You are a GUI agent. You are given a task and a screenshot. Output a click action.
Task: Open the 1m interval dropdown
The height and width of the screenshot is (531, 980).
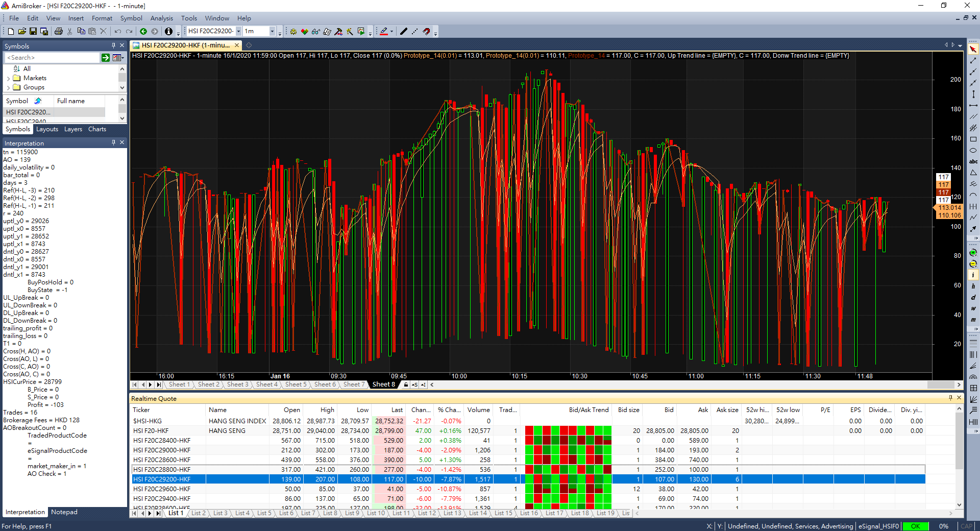click(x=272, y=31)
